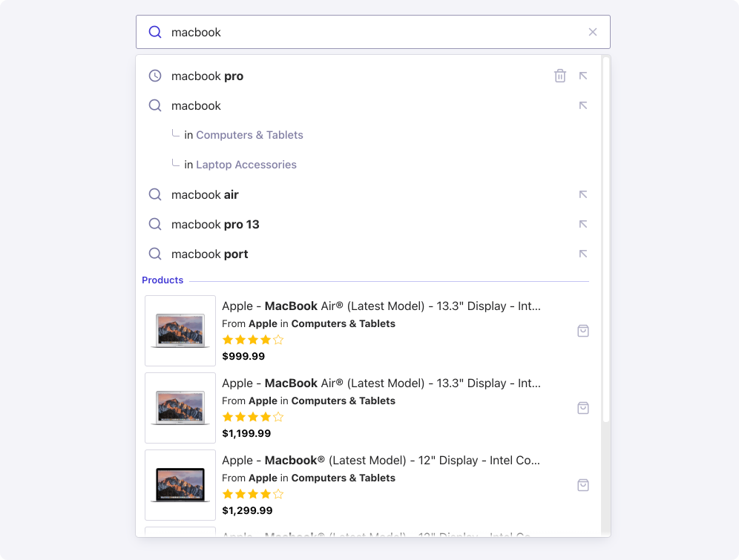
Task: Add $1,299.99 Macbook to cart
Action: (583, 485)
